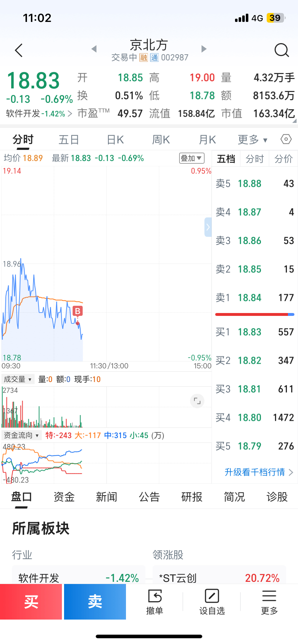Tap the buy-sell ratio bar
The height and width of the screenshot is (644, 298).
pos(255,314)
